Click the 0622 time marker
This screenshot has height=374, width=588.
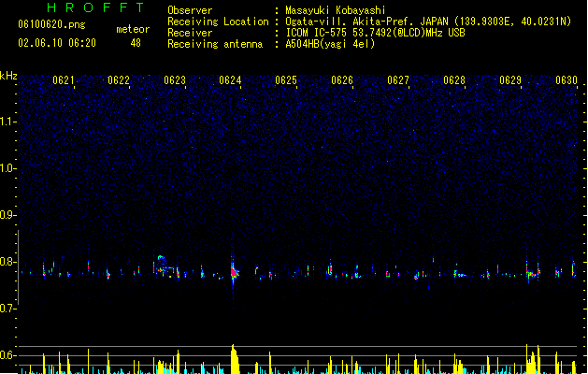119,80
